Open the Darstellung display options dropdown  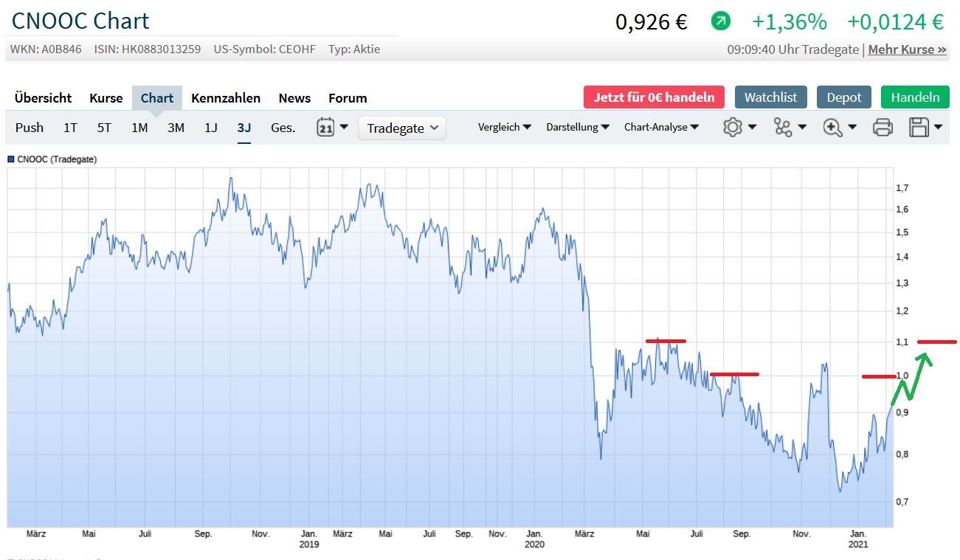pyautogui.click(x=577, y=127)
